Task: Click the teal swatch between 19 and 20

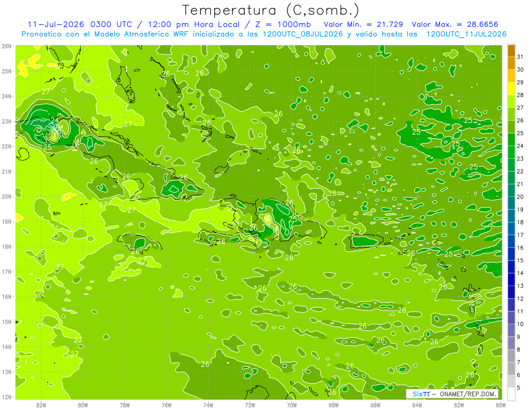Action: click(512, 204)
